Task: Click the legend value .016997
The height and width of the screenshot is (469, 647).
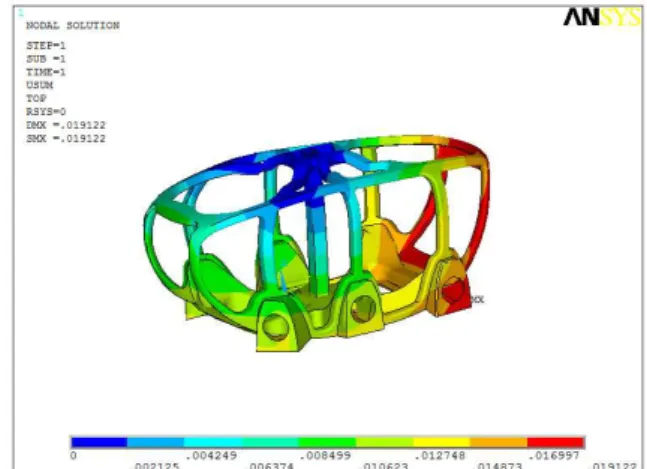Action: 554,455
